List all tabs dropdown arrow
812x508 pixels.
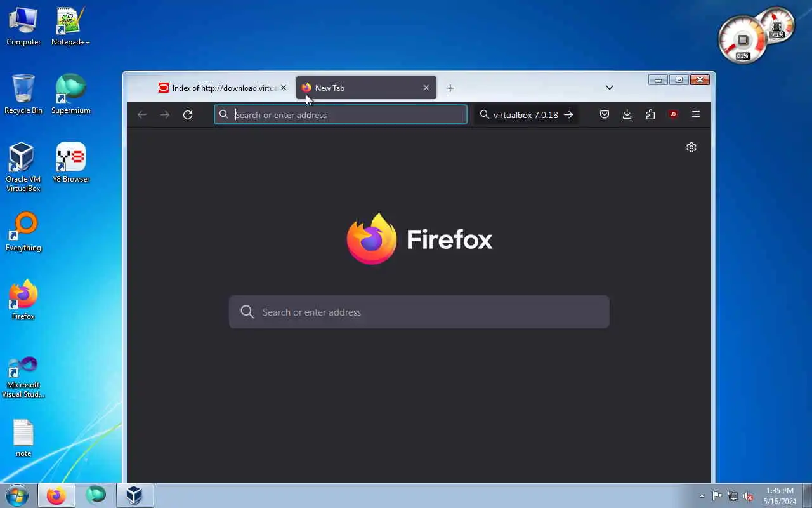click(x=610, y=88)
